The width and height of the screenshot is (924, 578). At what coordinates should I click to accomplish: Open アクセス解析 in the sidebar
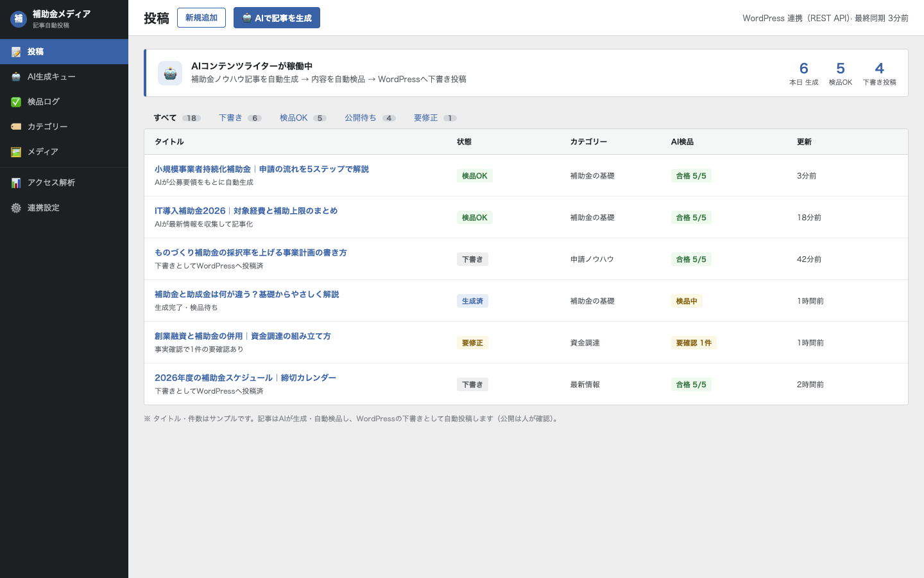click(x=64, y=182)
